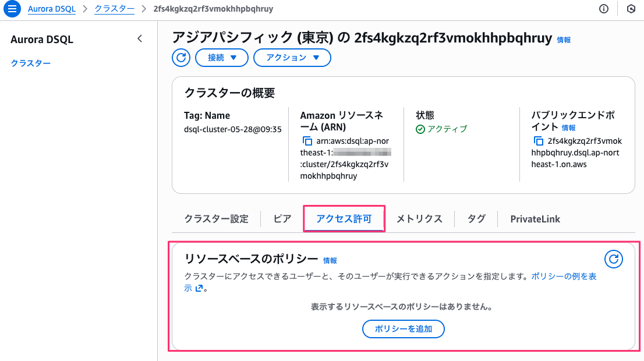Switch to the クラスター設定 tab
The width and height of the screenshot is (644, 361).
point(216,219)
